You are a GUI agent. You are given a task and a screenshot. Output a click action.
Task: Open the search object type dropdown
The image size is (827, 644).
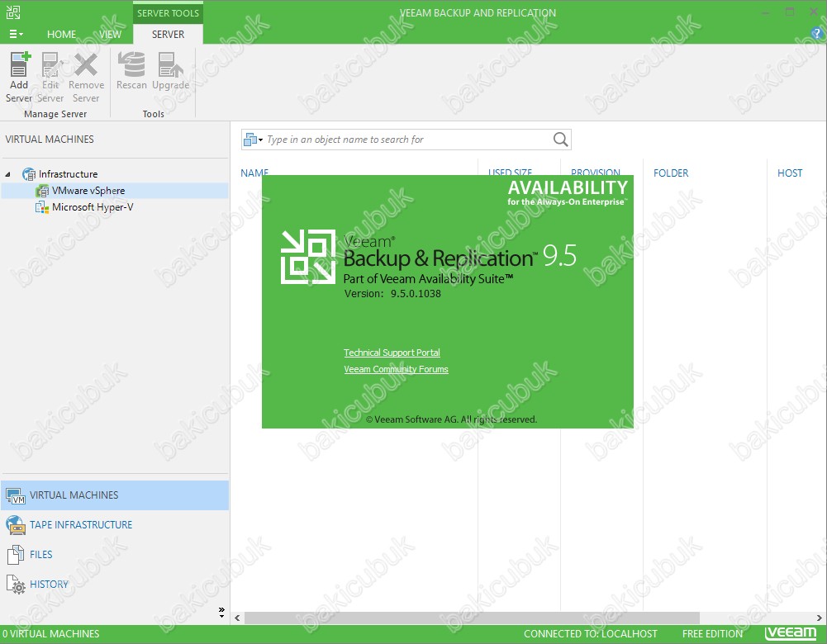click(254, 140)
